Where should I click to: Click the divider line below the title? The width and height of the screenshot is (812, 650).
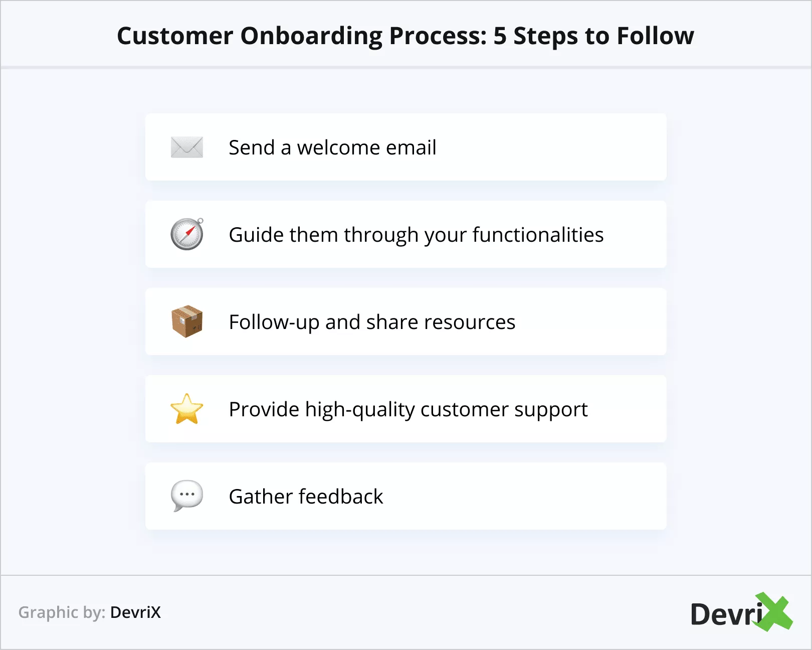coord(406,67)
